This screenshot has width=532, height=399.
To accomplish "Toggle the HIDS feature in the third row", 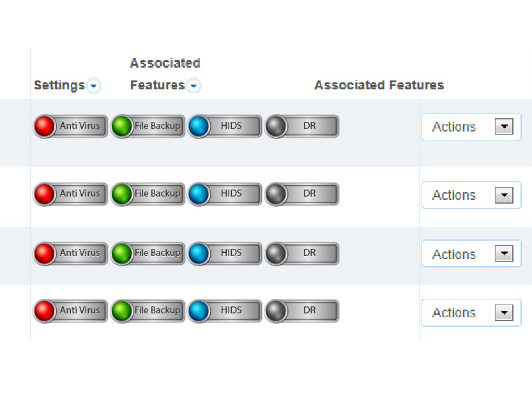I will click(x=224, y=253).
